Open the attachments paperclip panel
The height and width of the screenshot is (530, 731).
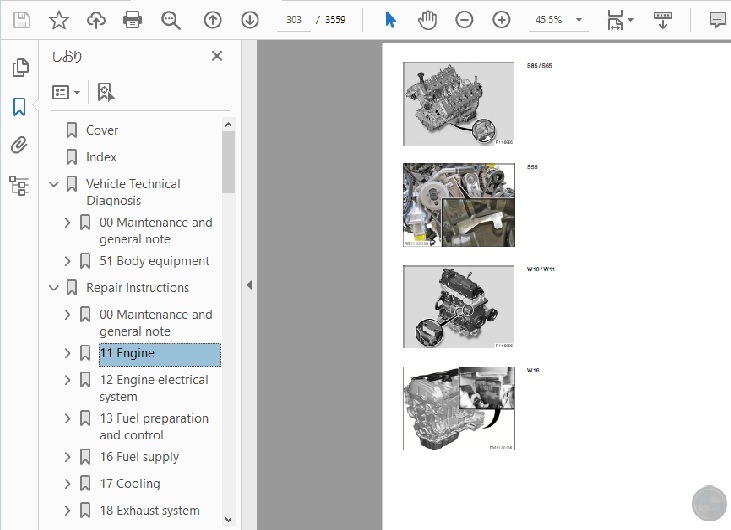pyautogui.click(x=19, y=145)
